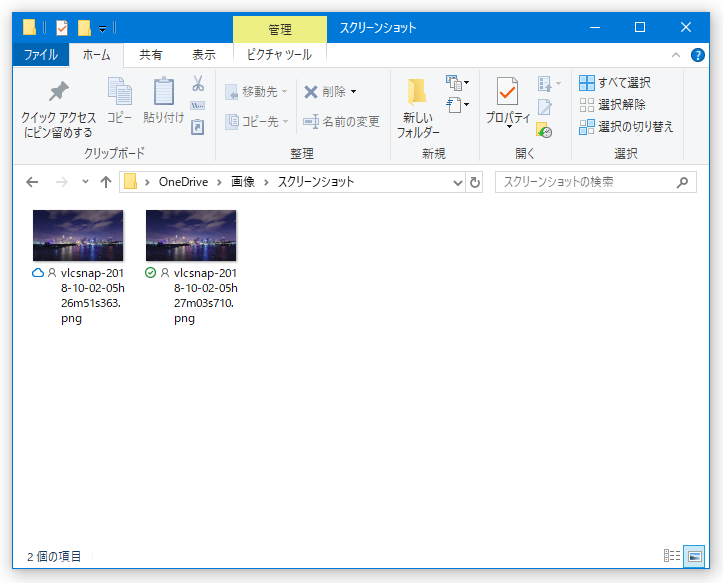Image resolution: width=723 pixels, height=583 pixels.
Task: Click the Cut scissors icon
Action: [x=198, y=83]
